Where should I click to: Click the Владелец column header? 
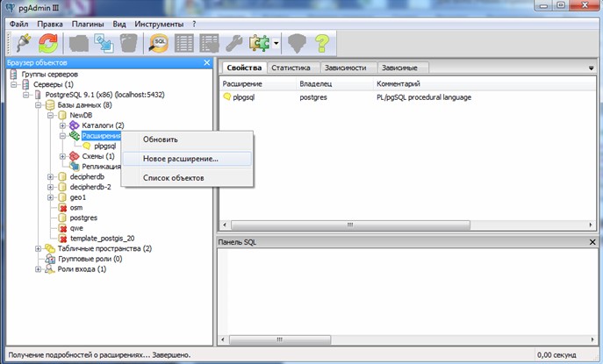point(316,82)
